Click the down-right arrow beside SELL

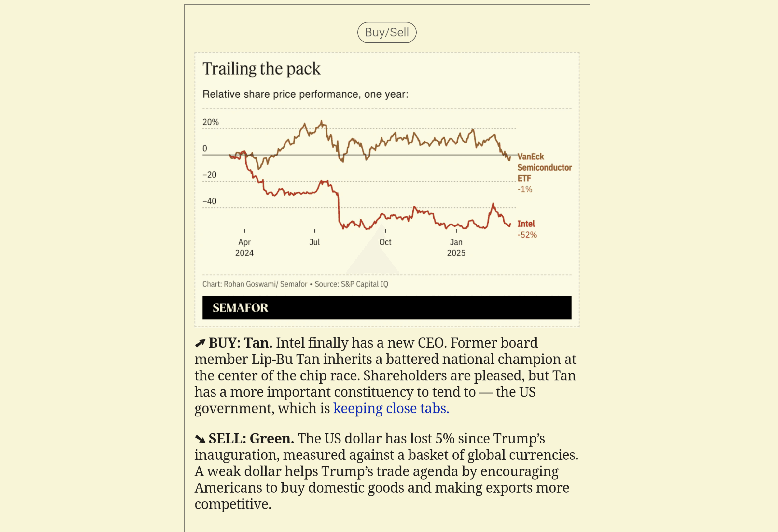200,439
